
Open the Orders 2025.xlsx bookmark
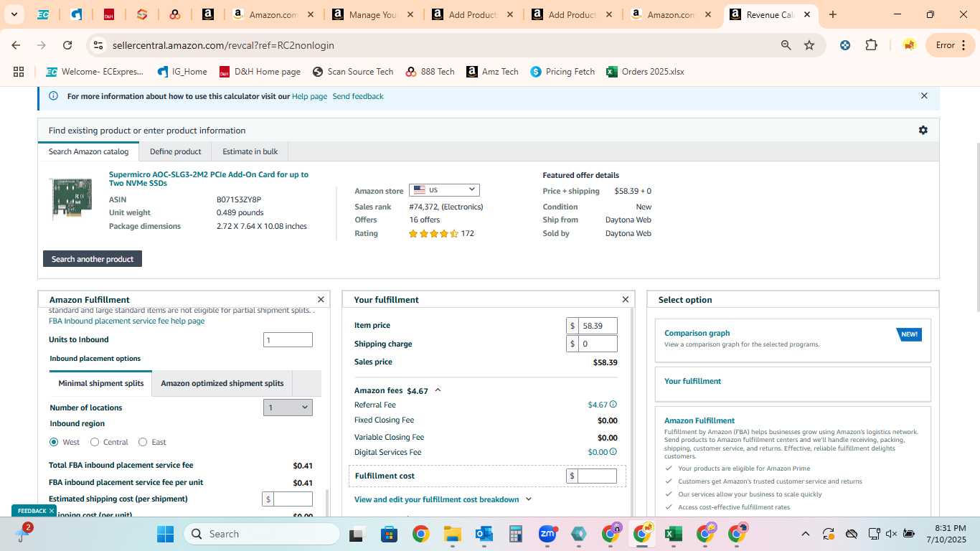coord(645,72)
